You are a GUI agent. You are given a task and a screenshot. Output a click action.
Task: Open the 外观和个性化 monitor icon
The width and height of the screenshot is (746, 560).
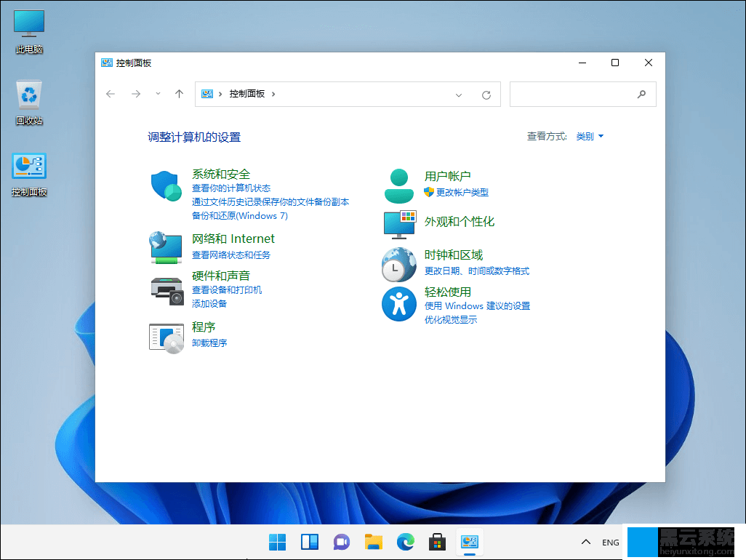coord(398,224)
